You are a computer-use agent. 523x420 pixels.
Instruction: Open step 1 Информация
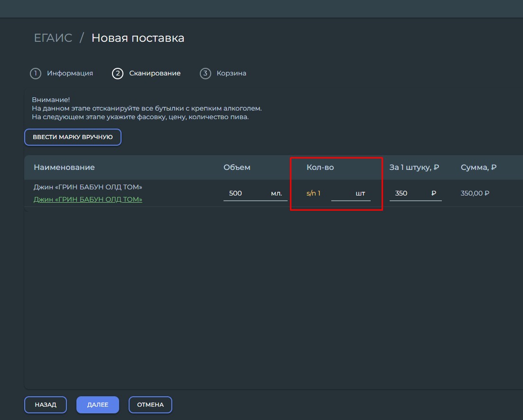[62, 74]
